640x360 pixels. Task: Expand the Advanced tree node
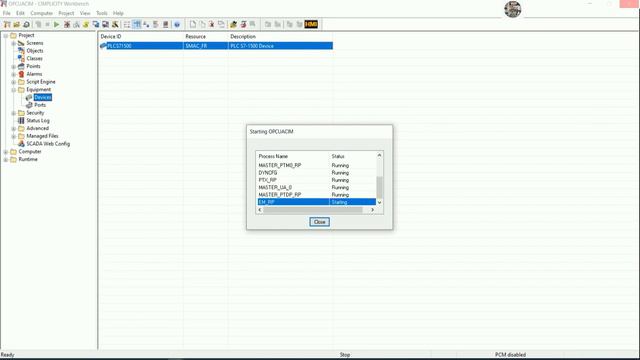point(13,129)
